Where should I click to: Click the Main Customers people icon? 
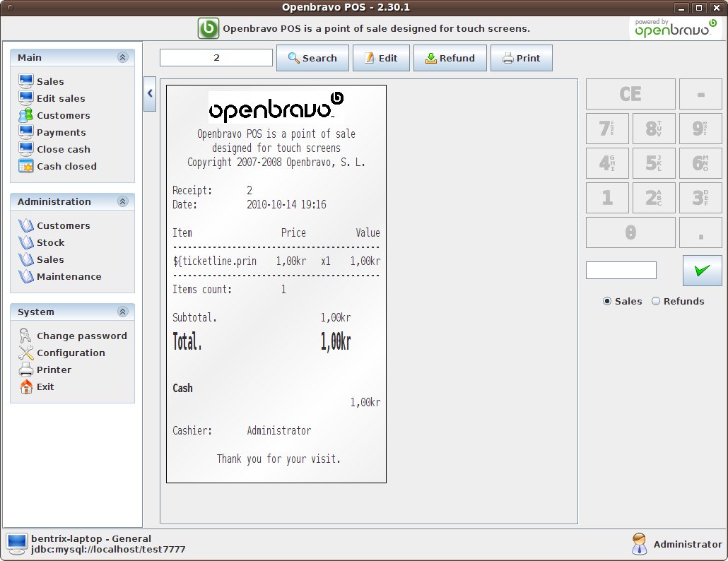coord(26,115)
